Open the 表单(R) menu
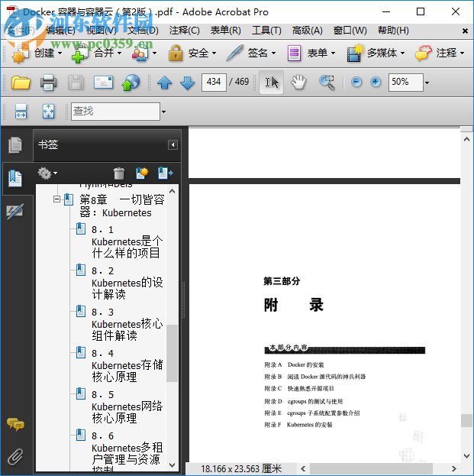Image resolution: width=474 pixels, height=476 pixels. click(x=226, y=31)
